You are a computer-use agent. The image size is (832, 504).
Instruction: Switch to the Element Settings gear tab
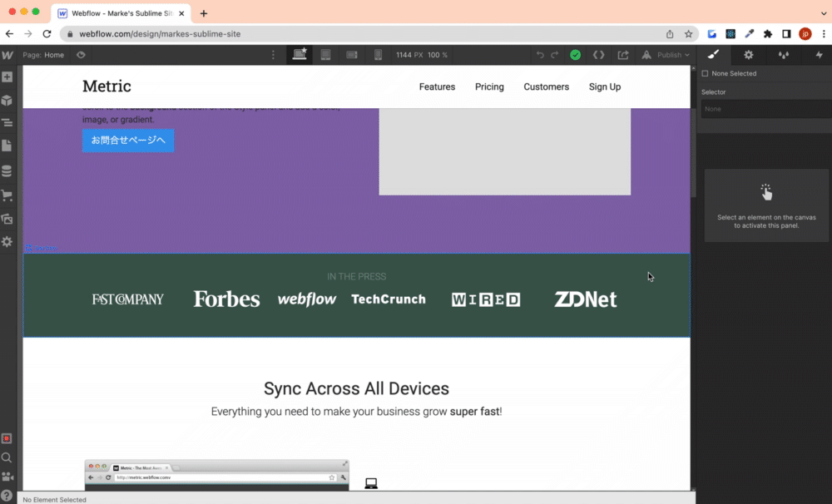(x=748, y=55)
